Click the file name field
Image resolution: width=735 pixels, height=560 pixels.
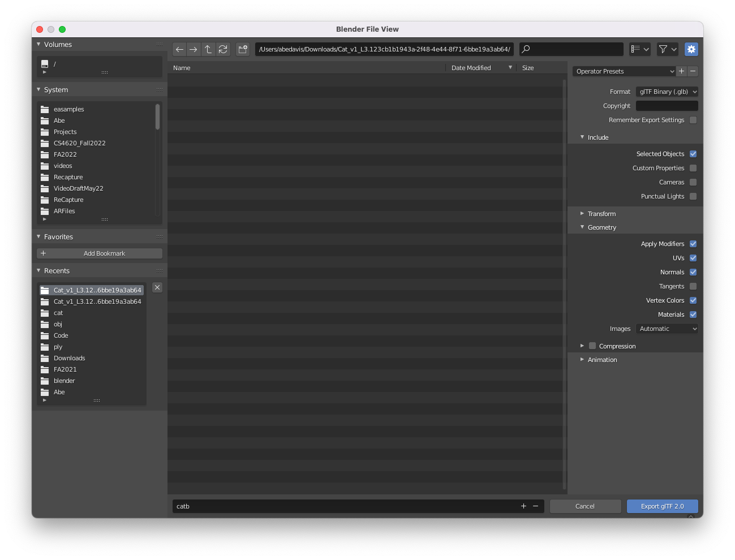(345, 506)
